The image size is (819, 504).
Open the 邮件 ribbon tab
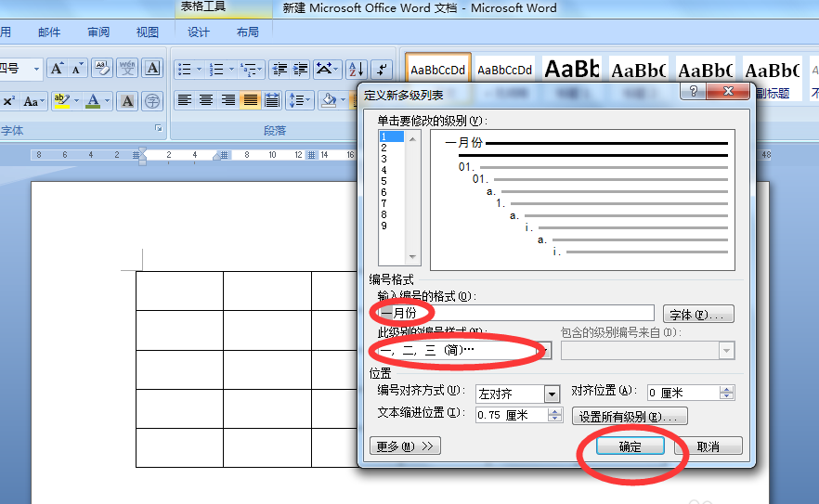coord(49,32)
